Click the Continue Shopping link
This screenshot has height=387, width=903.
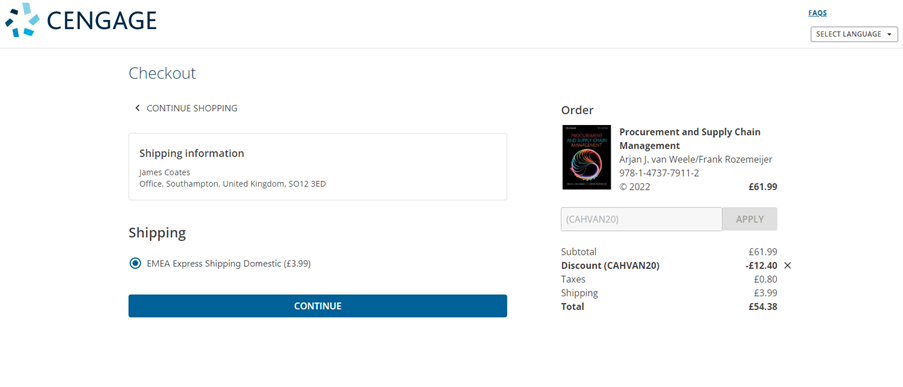click(192, 108)
